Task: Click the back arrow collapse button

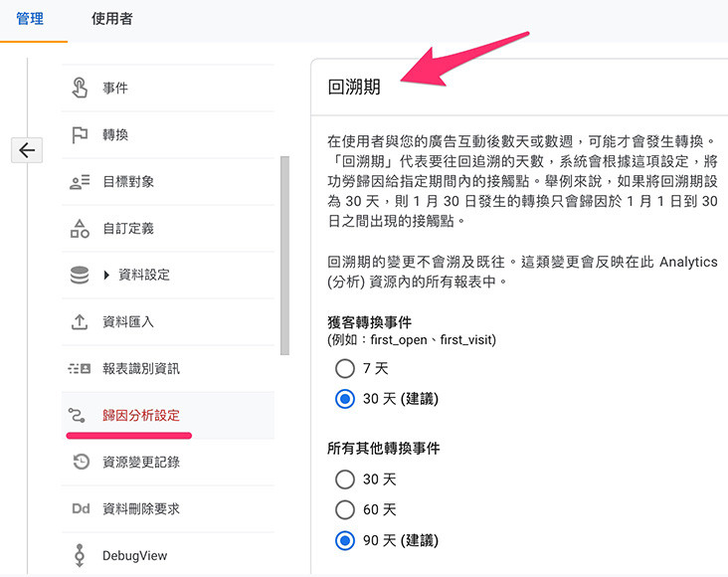Action: tap(26, 150)
